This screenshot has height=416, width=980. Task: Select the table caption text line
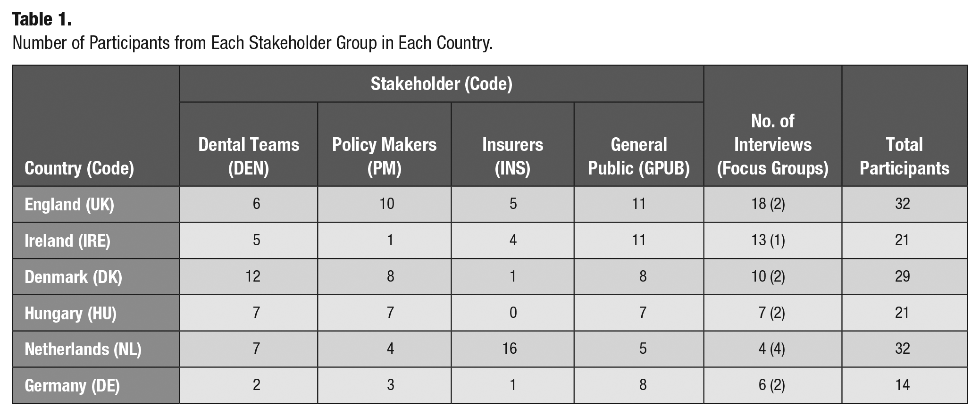point(252,43)
